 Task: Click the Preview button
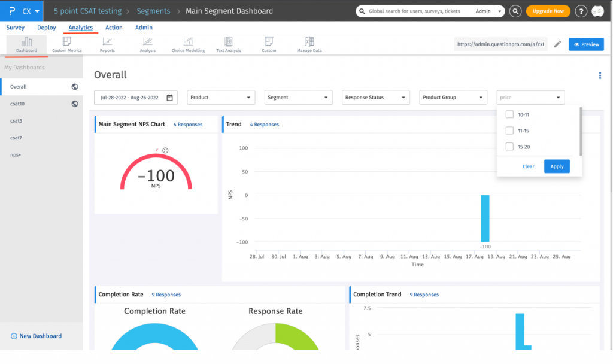pos(587,44)
